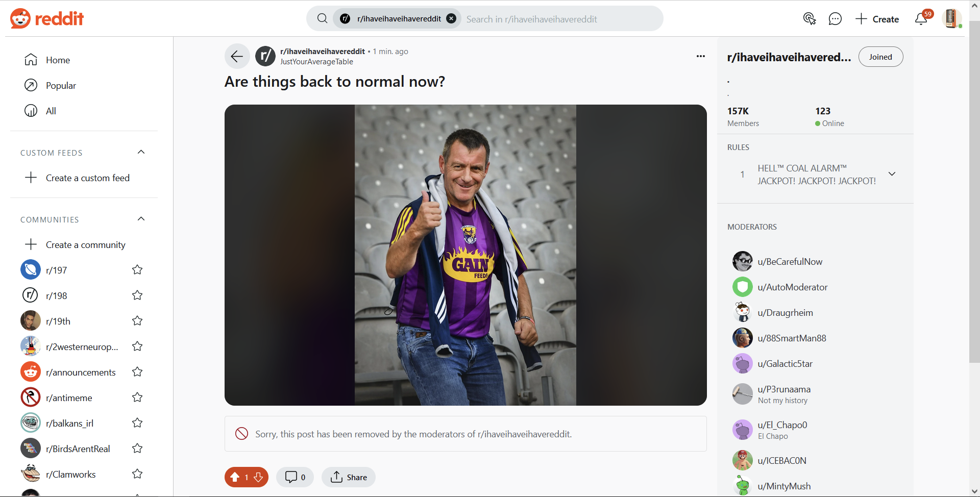980x497 pixels.
Task: Open the chat icon
Action: click(x=835, y=19)
